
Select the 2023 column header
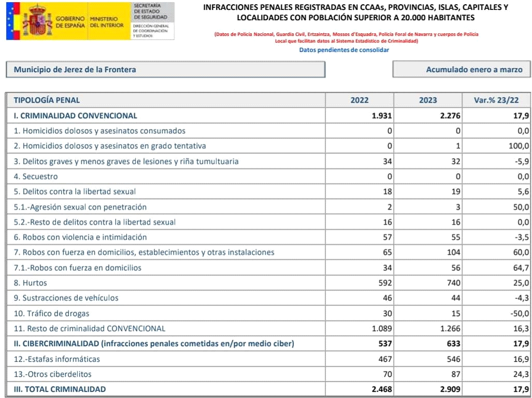[428, 100]
